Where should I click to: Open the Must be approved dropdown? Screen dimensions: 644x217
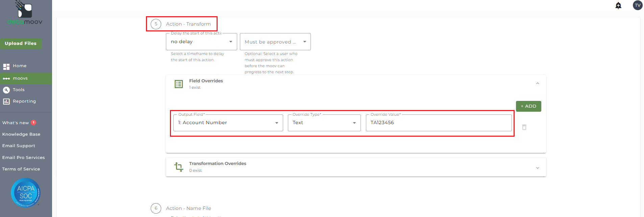point(275,42)
